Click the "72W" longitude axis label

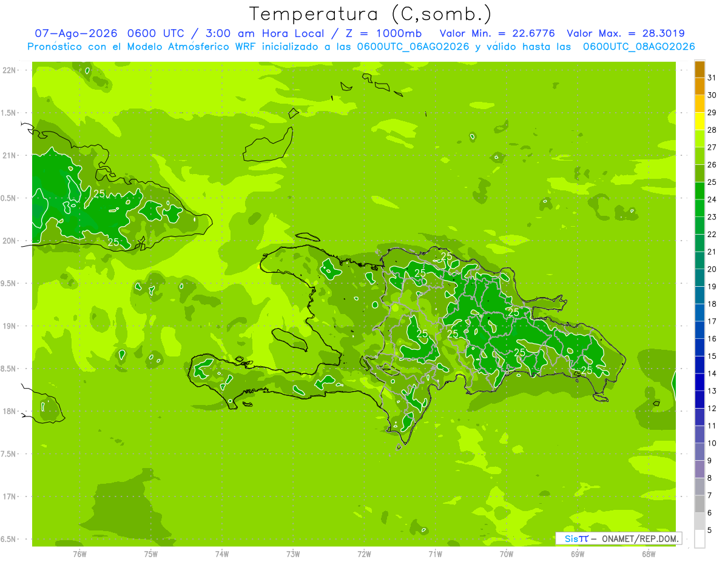click(x=364, y=554)
